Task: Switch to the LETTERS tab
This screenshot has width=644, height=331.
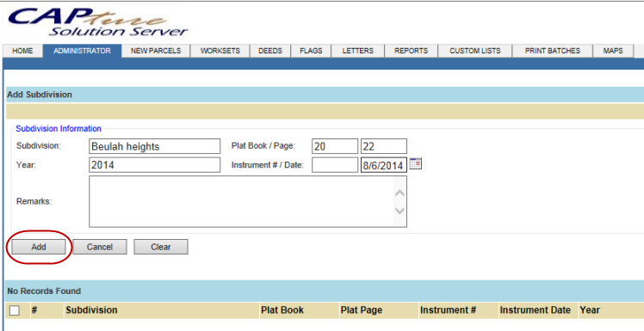Action: tap(358, 51)
